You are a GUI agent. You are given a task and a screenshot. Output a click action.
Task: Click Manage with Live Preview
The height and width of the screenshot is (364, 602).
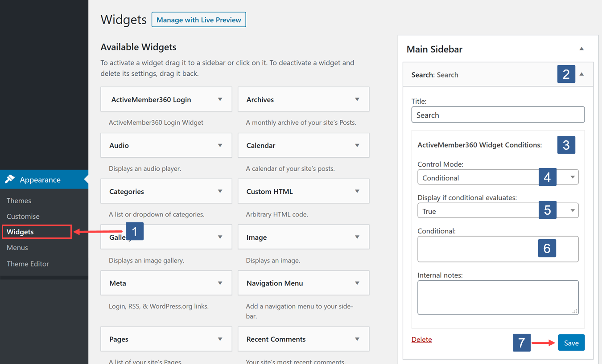coord(198,20)
